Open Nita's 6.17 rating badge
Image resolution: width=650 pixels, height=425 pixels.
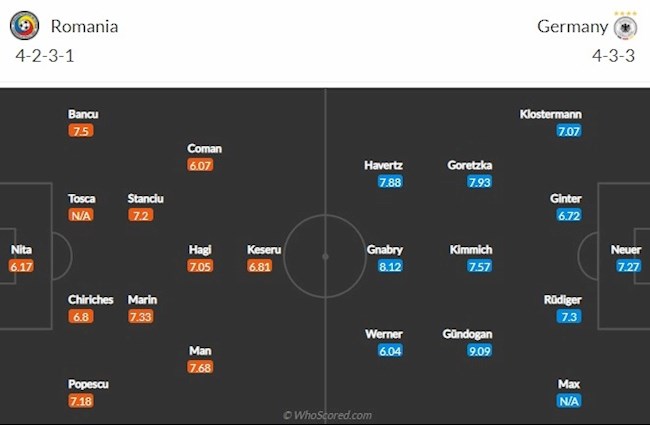(x=21, y=266)
